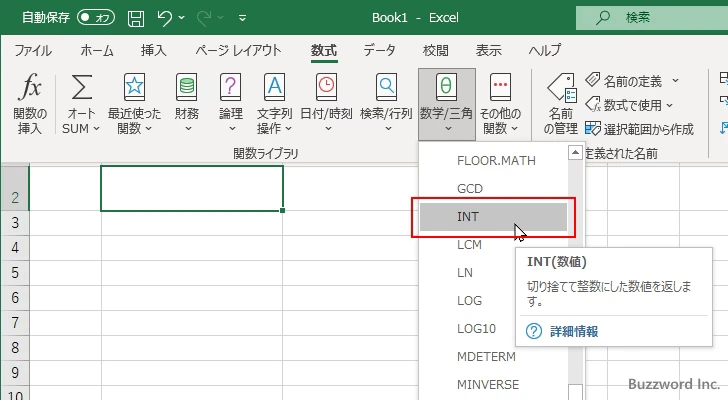Close the Math/Trig (数学/三角) dropdown button
This screenshot has height=400, width=728.
click(x=447, y=104)
